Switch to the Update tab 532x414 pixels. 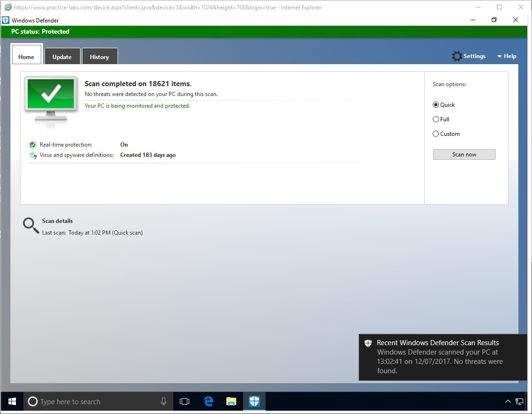(62, 57)
